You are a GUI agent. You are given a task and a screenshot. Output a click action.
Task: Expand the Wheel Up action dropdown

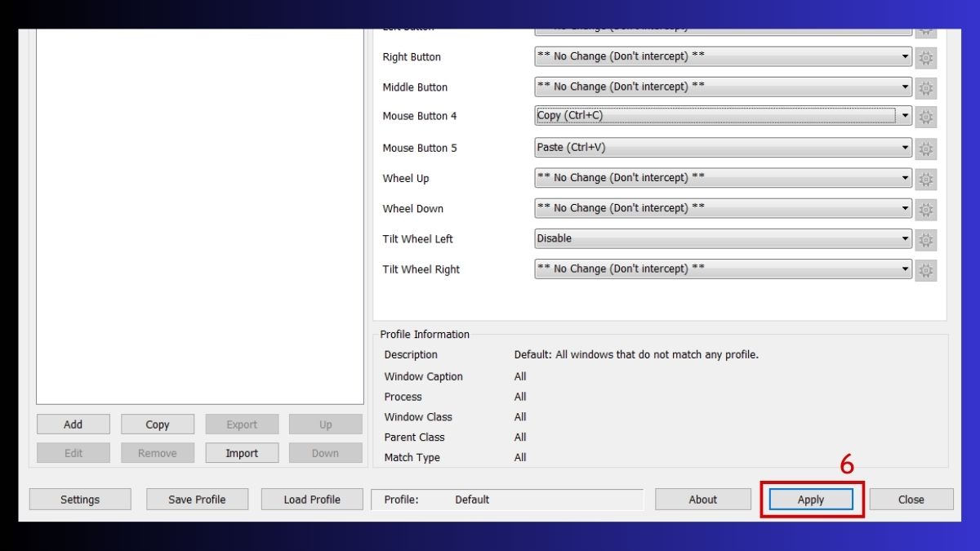724,178
